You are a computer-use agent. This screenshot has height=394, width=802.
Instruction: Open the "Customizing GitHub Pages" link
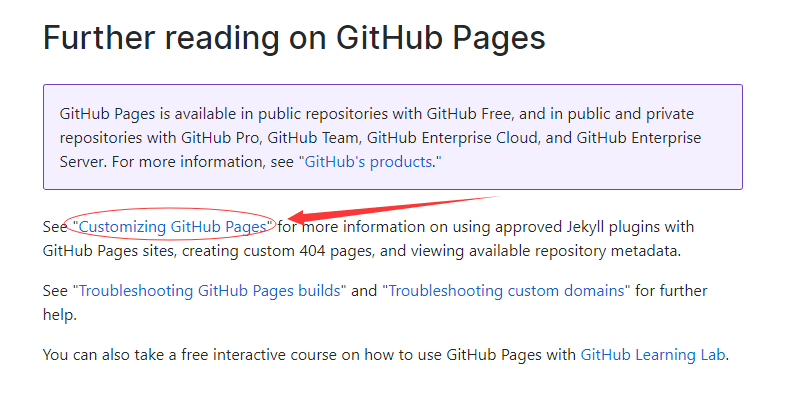(x=173, y=227)
